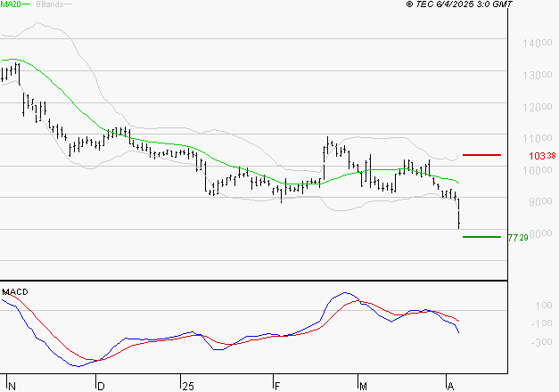Viewport: 559px width, 392px height.
Task: Click the N month marker on time axis
Action: coord(12,387)
